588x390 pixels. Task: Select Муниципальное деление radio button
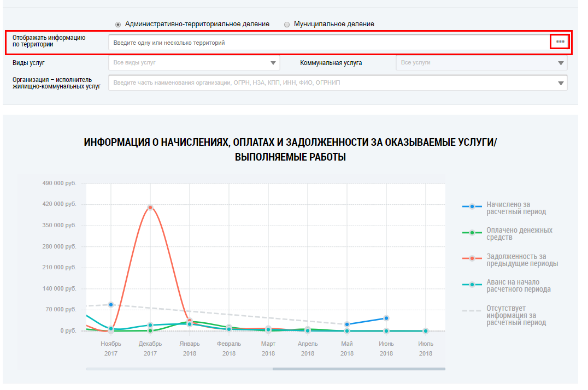click(x=287, y=24)
